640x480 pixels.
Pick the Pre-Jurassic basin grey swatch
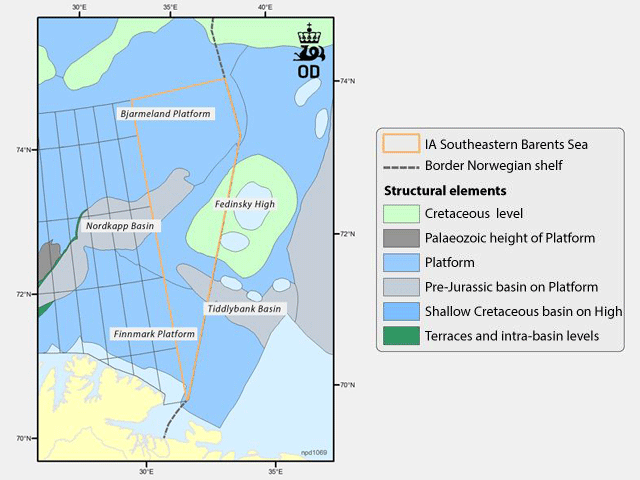[402, 287]
